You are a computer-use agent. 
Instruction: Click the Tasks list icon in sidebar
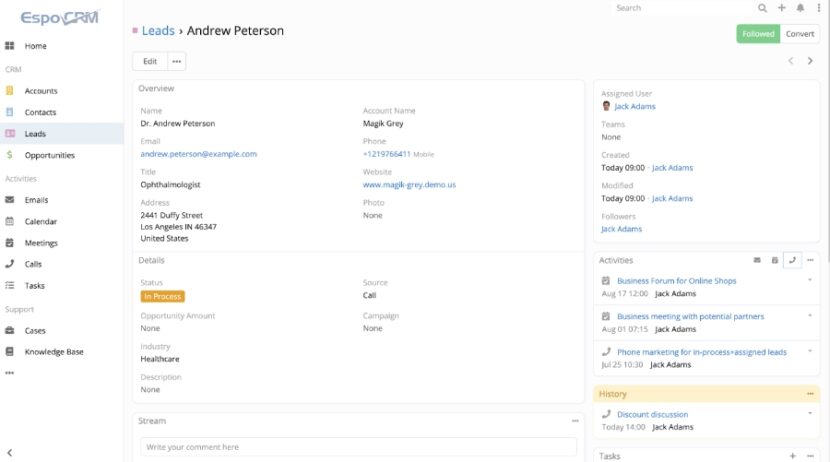pos(10,285)
